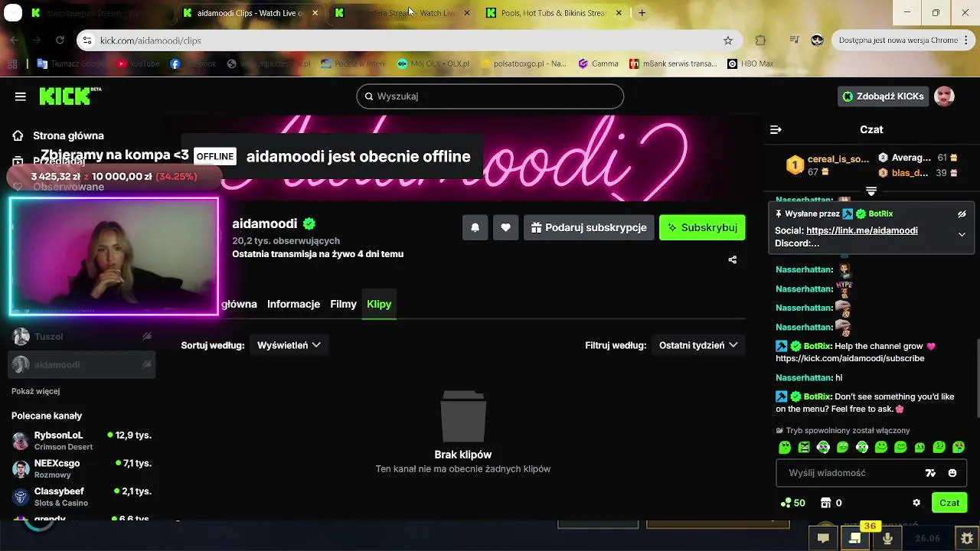980x551 pixels.
Task: Open the NEEXcsgo recommended channel
Action: point(81,468)
